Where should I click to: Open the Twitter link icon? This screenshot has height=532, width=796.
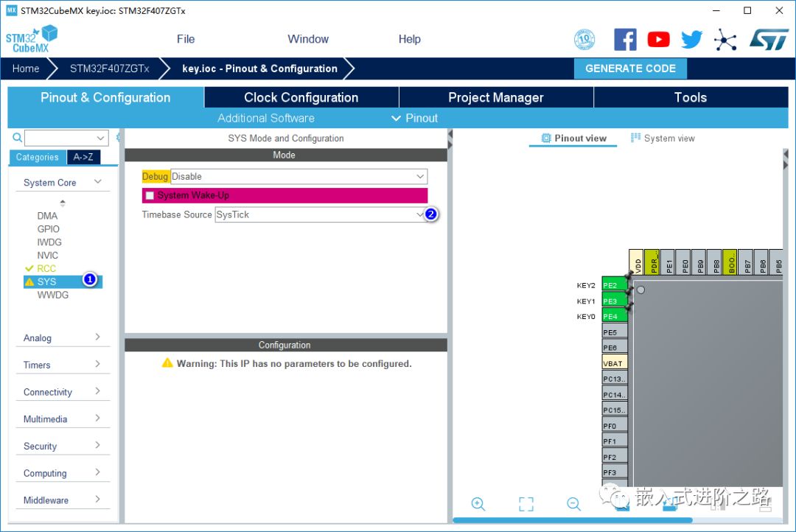pos(691,39)
